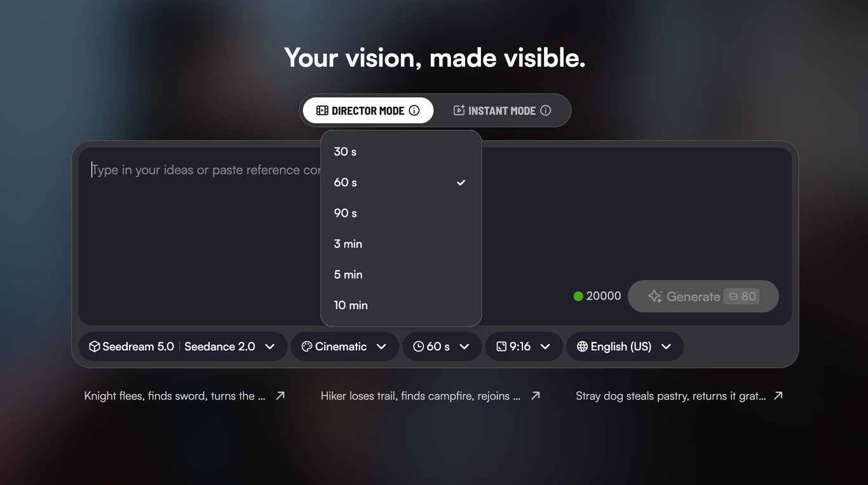The height and width of the screenshot is (485, 868).
Task: Choose 3 min from duration menu
Action: pyautogui.click(x=401, y=243)
